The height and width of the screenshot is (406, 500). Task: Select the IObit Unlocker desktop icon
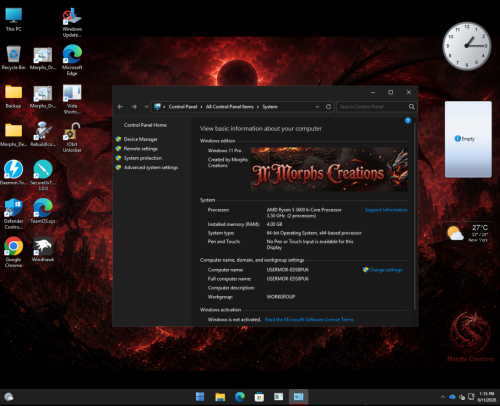tap(72, 137)
